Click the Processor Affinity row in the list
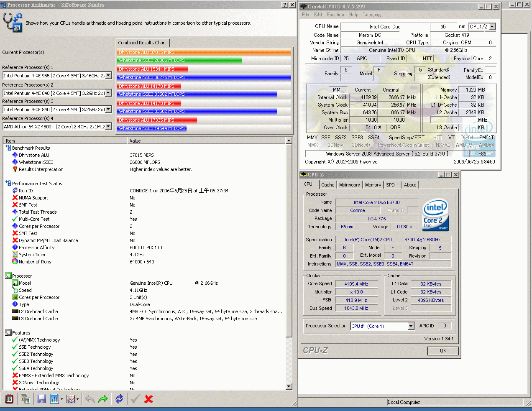The width and height of the screenshot is (532, 411). point(144,248)
